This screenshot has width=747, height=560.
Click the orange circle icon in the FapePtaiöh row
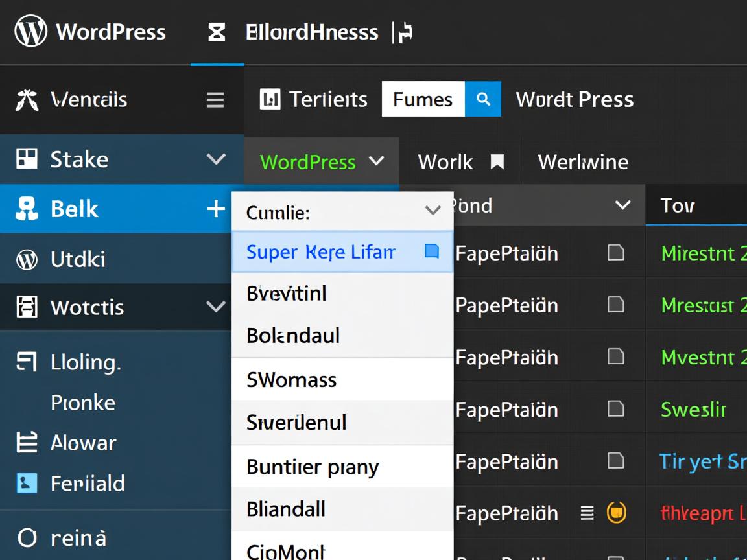(617, 512)
